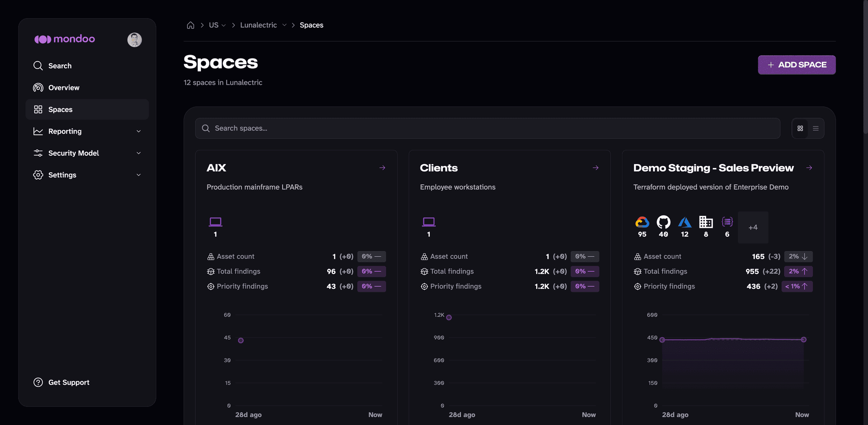Click the Search spaces input field

[x=487, y=129]
